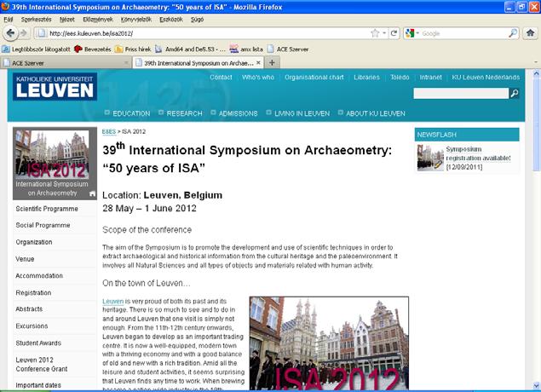Click the page icon in the address bar
Viewport: 541px width, 392px height.
click(x=42, y=33)
